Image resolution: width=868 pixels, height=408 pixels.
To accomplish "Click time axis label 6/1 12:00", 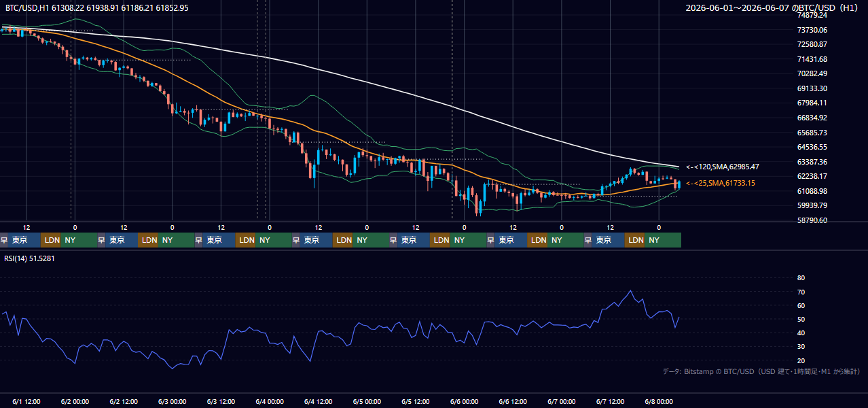I will (x=26, y=401).
